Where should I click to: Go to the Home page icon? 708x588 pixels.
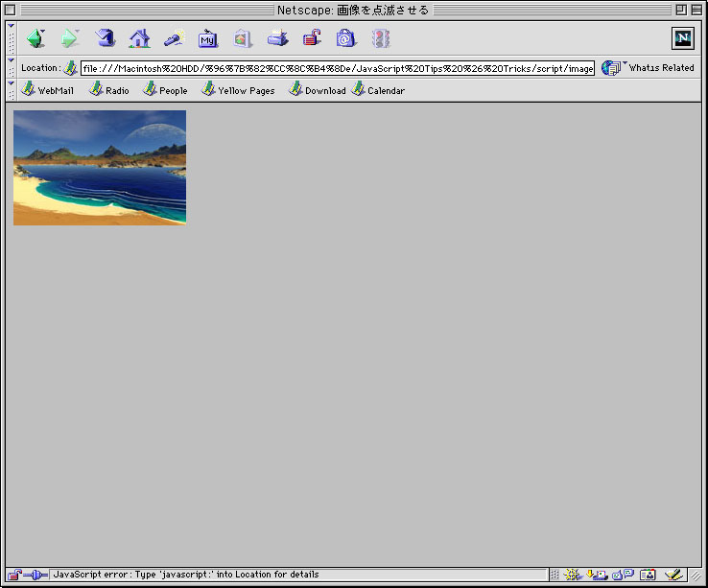(x=139, y=38)
